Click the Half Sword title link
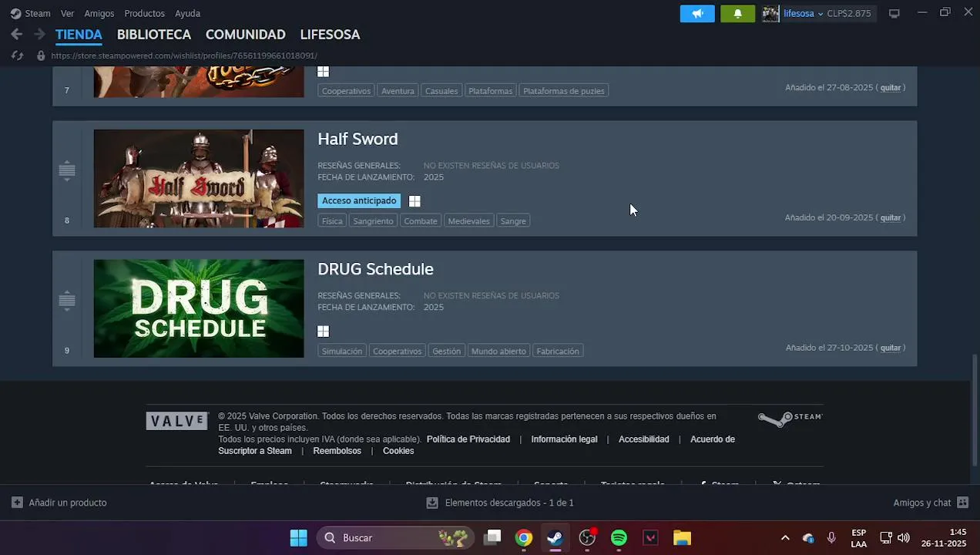The height and width of the screenshot is (555, 980). 357,140
